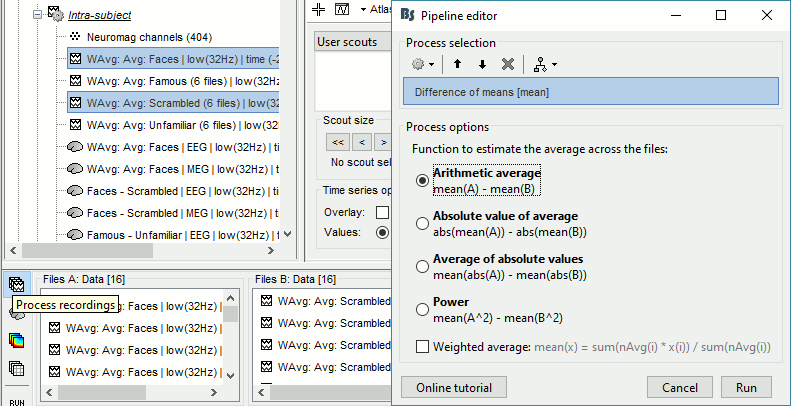
Task: Move process down with the down arrow
Action: click(x=482, y=64)
